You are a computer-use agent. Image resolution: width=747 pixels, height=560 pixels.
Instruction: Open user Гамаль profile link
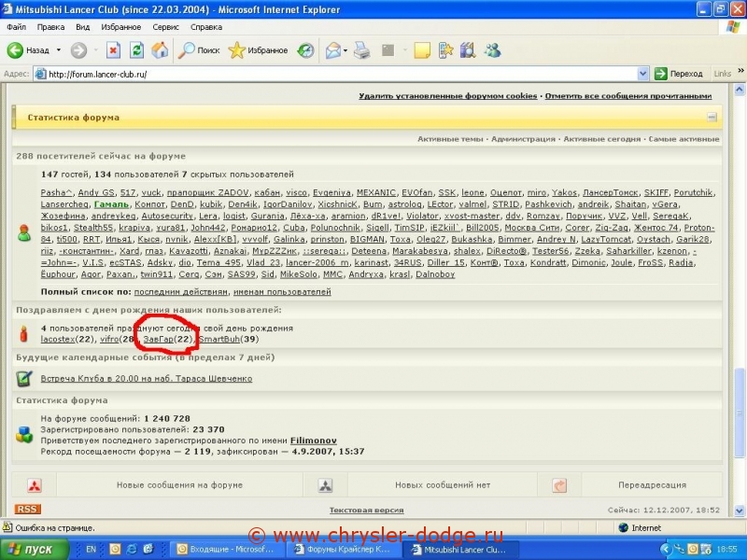click(111, 204)
